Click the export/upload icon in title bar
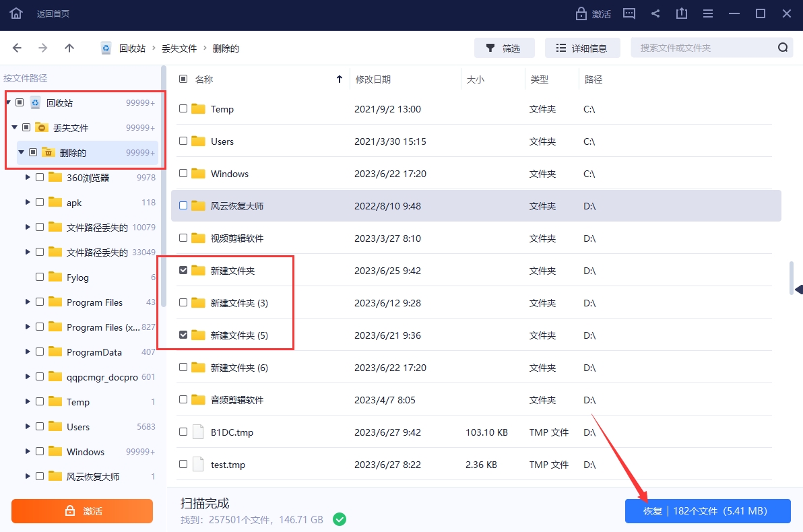803x532 pixels. (682, 13)
